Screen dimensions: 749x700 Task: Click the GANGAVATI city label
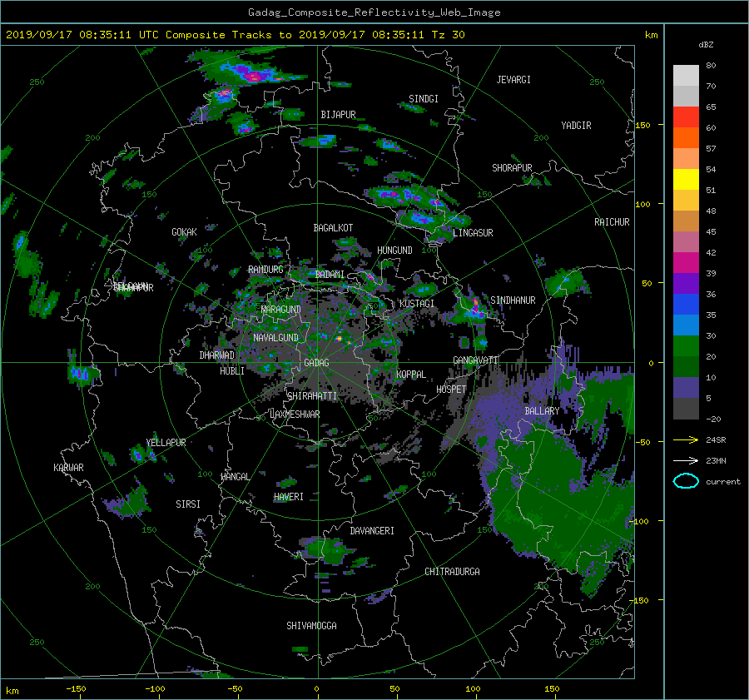[475, 360]
